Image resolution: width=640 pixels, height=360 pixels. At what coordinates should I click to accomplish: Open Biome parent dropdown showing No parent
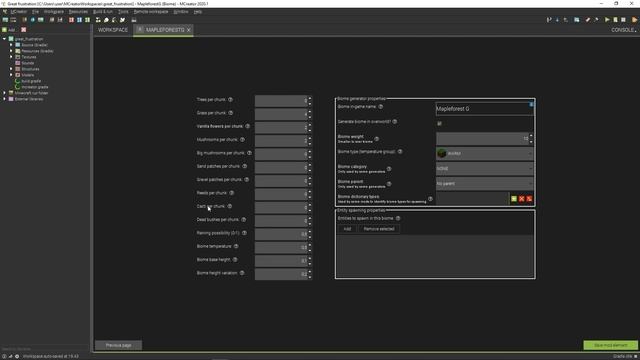(x=484, y=184)
